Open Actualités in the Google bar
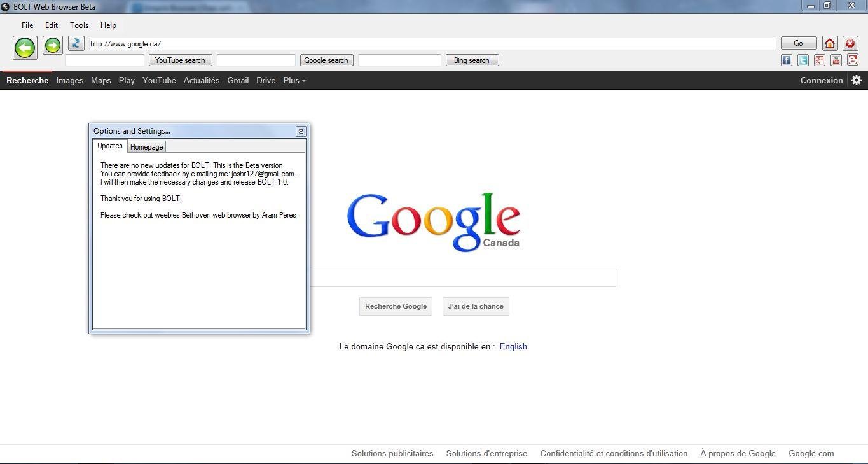The width and height of the screenshot is (868, 464). [x=202, y=80]
